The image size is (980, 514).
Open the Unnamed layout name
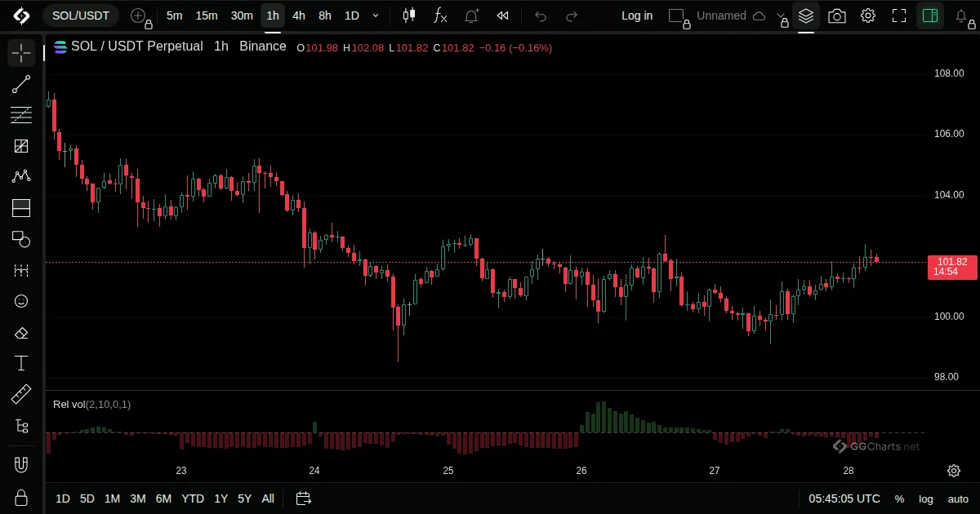click(721, 16)
